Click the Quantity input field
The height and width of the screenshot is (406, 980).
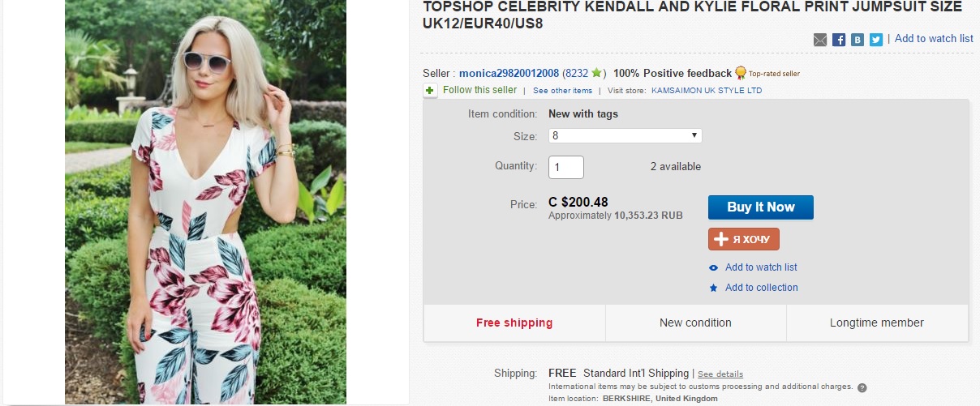click(x=566, y=168)
